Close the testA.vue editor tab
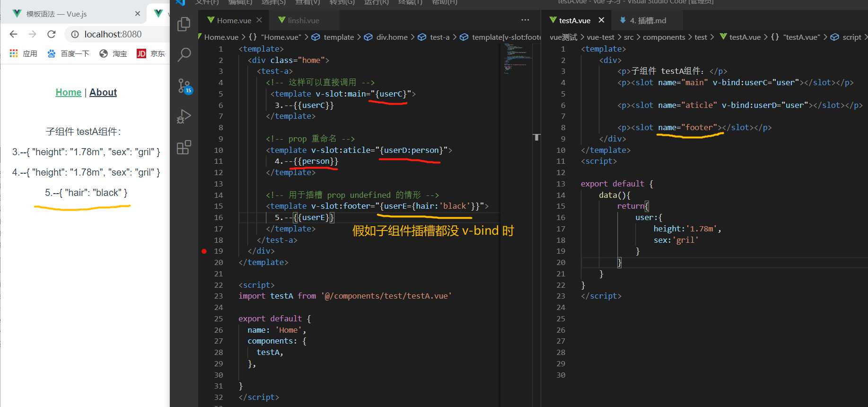 [x=601, y=20]
